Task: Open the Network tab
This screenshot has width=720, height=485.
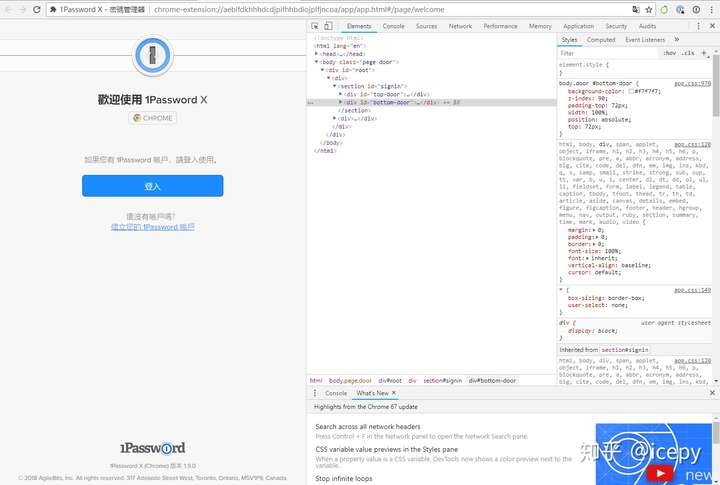Action: [460, 26]
